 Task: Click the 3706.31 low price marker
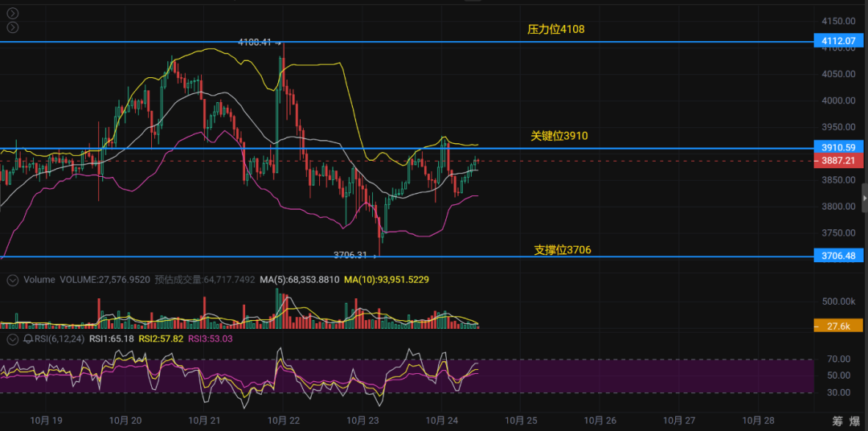tap(350, 255)
